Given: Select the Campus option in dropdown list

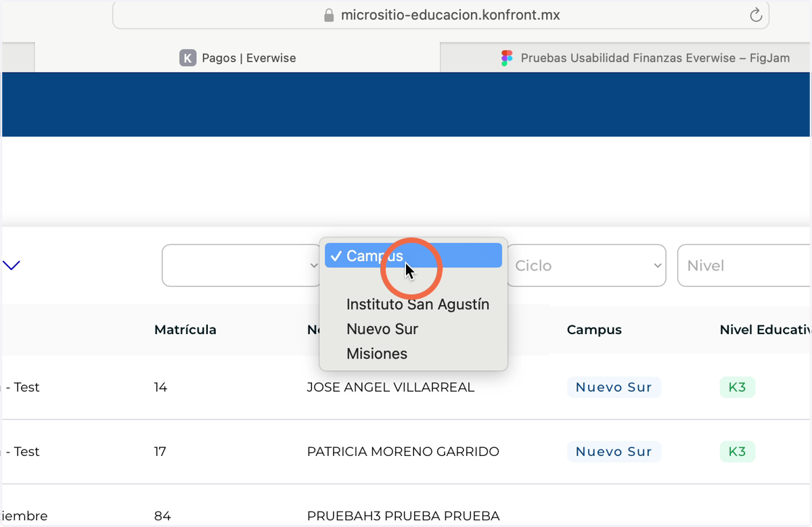Looking at the screenshot, I should pos(413,256).
